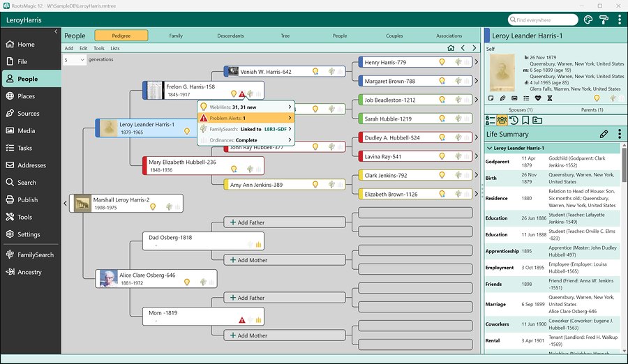Image resolution: width=628 pixels, height=364 pixels.
Task: Open Problem Alerts: 1 popup entry
Action: coord(246,118)
